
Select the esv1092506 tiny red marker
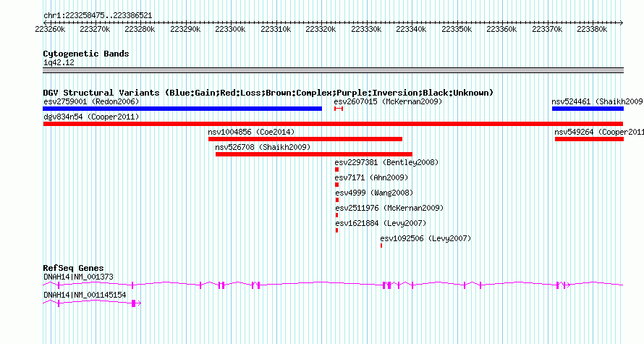[381, 246]
